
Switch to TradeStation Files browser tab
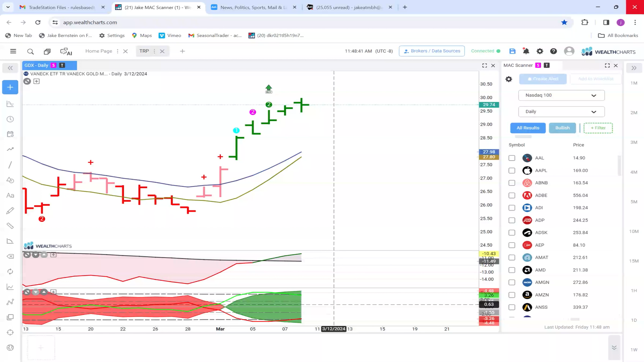coord(62,7)
